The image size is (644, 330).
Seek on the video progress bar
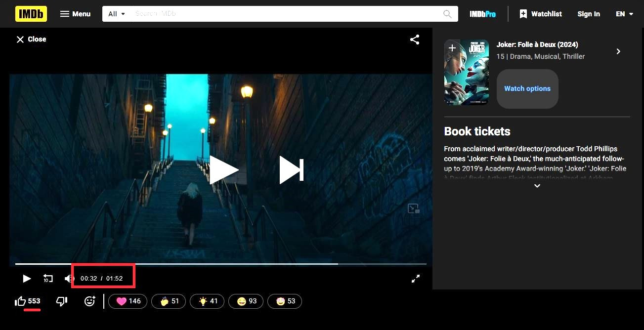click(220, 264)
